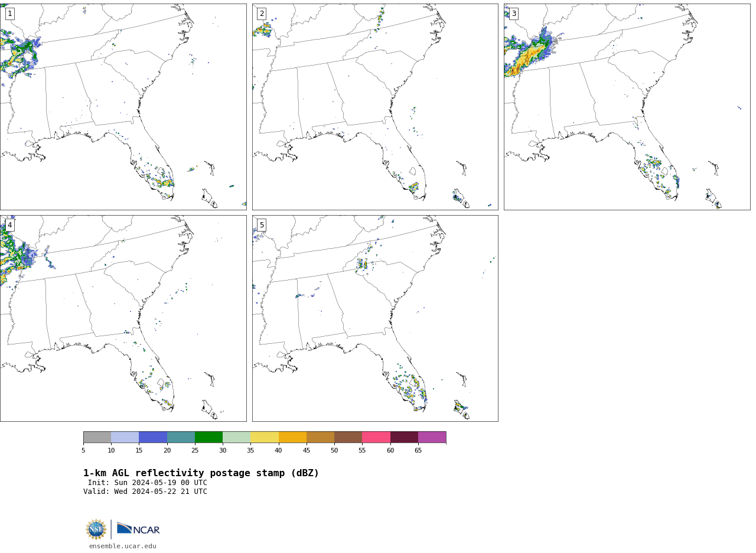Click the panel number 4 label

[x=9, y=225]
